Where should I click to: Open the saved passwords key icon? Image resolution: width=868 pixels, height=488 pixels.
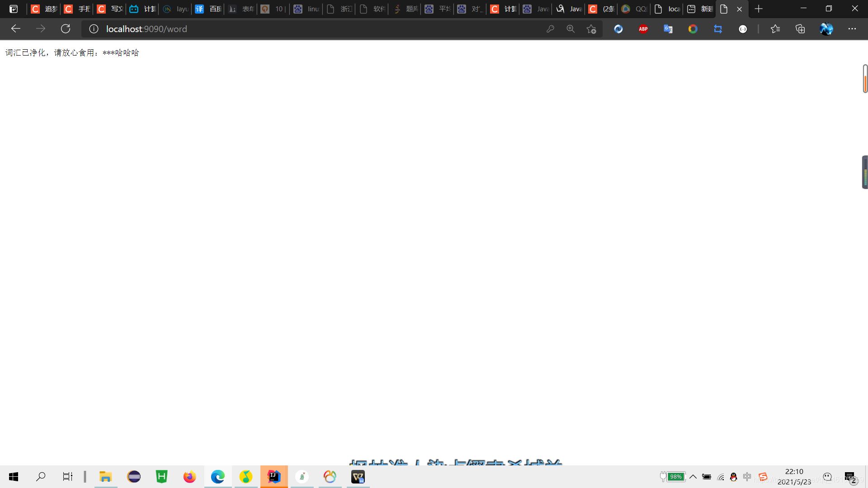click(x=550, y=29)
